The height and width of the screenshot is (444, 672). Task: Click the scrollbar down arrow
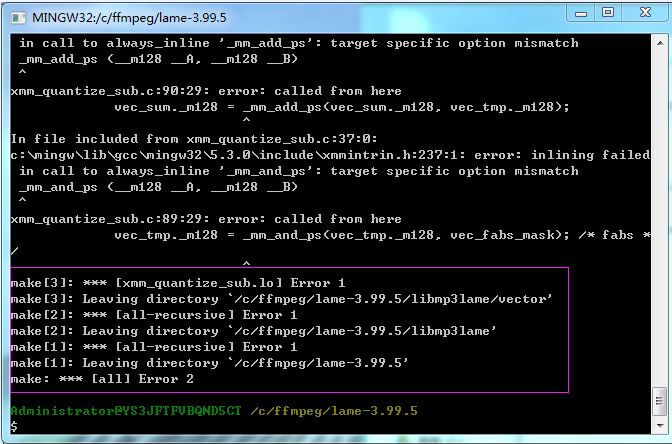click(x=659, y=426)
